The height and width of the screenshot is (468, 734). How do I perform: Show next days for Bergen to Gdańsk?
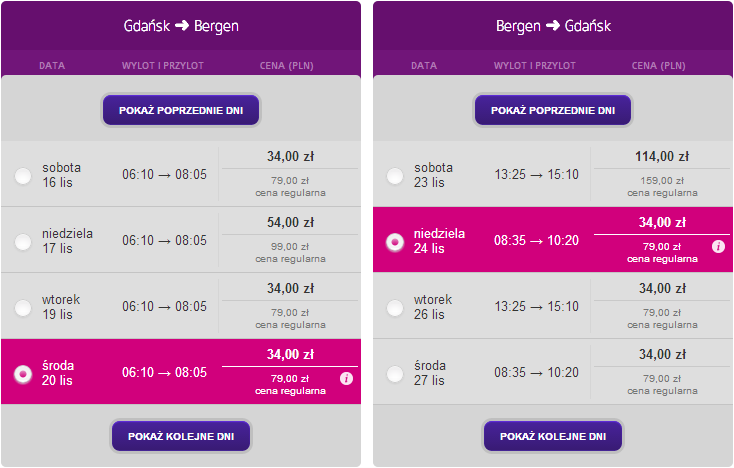click(x=553, y=436)
